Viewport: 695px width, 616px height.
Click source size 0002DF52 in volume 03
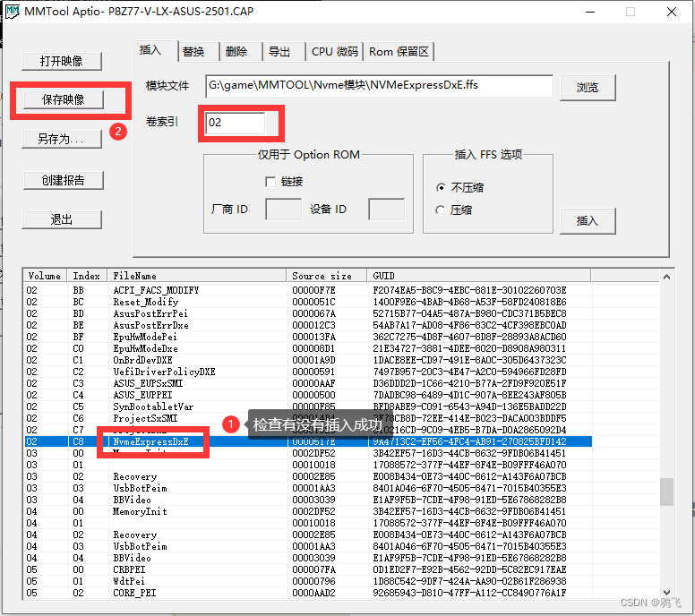[x=313, y=453]
